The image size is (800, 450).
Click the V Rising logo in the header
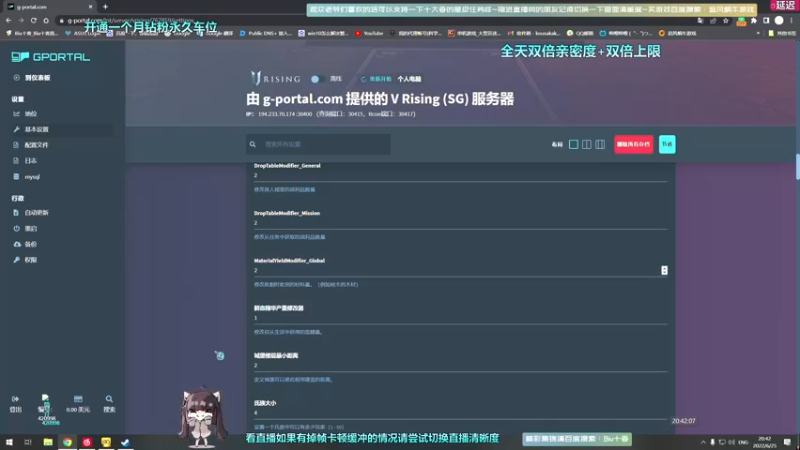click(x=276, y=79)
